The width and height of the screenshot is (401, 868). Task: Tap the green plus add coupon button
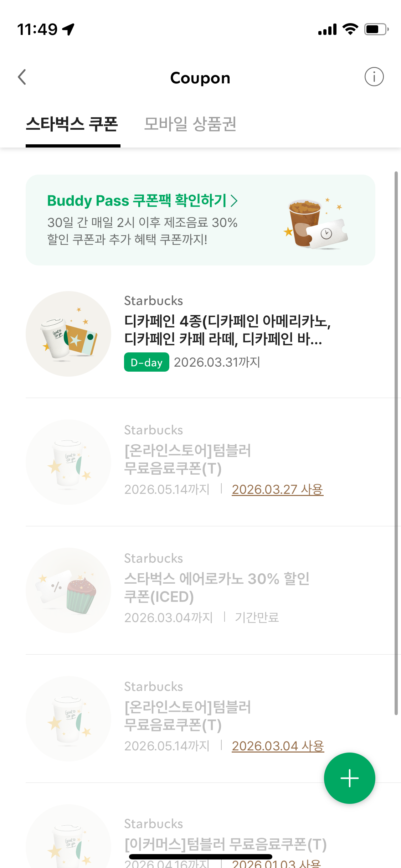point(349,778)
